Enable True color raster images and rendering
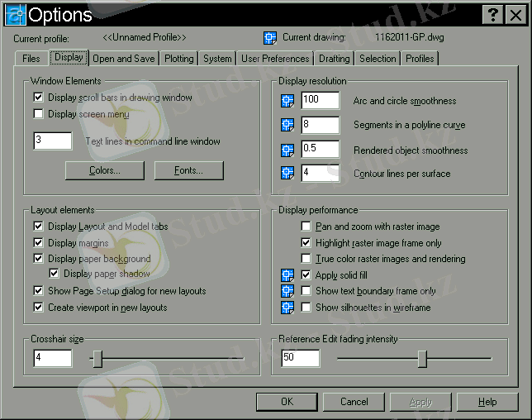The height and width of the screenshot is (420, 532). click(x=306, y=259)
